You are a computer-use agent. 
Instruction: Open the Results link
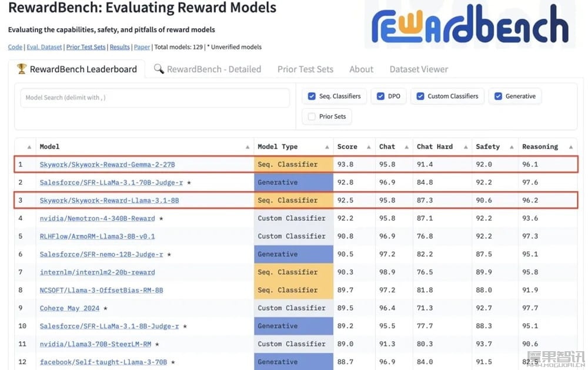pos(119,47)
